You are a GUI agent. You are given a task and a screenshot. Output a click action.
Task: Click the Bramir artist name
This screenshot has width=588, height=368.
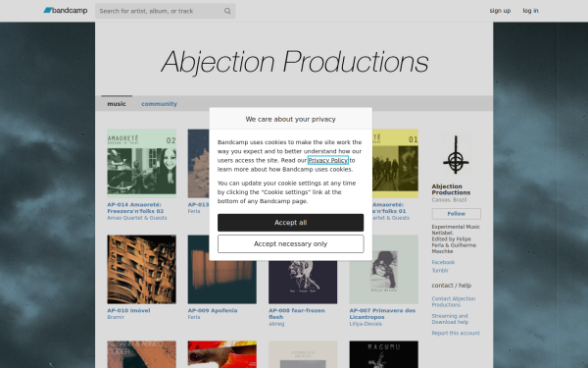click(116, 317)
